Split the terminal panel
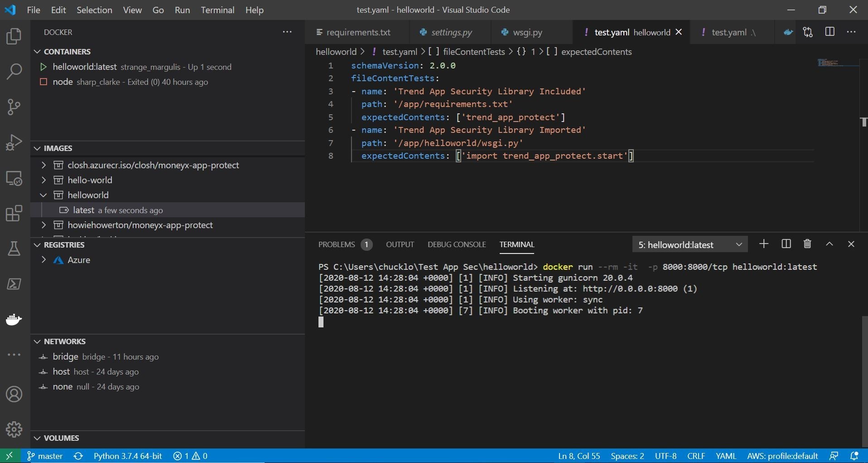 pos(786,244)
